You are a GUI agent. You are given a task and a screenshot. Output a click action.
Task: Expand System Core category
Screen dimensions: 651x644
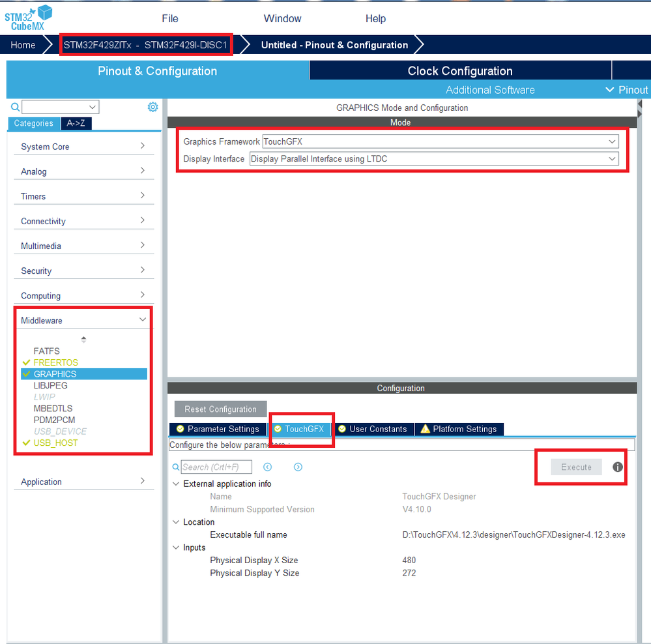pos(84,147)
